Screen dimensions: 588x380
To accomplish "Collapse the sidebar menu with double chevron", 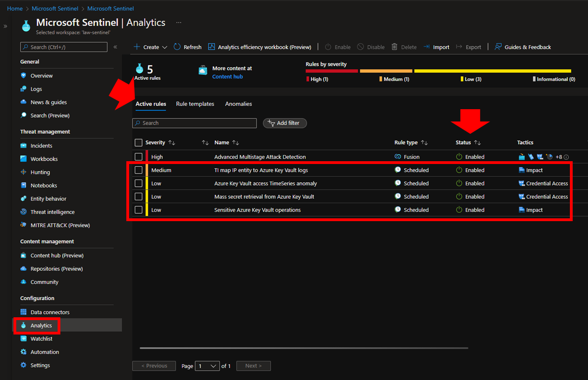I will (x=115, y=47).
